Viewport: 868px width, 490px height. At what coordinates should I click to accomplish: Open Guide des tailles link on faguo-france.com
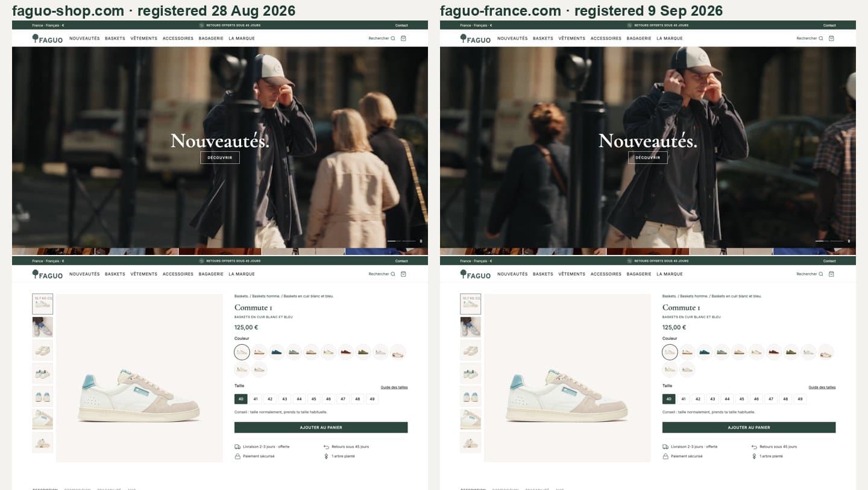pos(822,388)
